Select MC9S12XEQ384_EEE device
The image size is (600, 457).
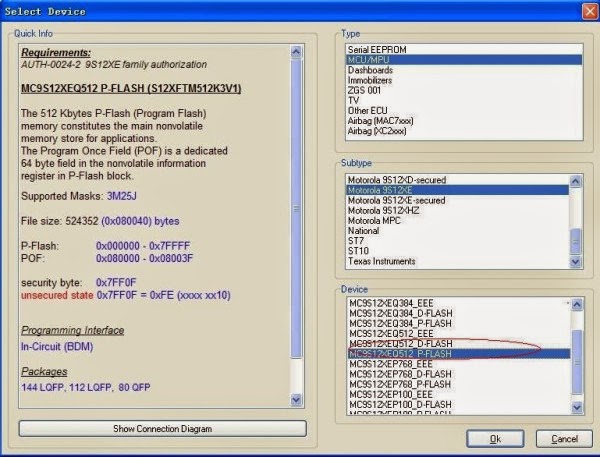pos(459,303)
